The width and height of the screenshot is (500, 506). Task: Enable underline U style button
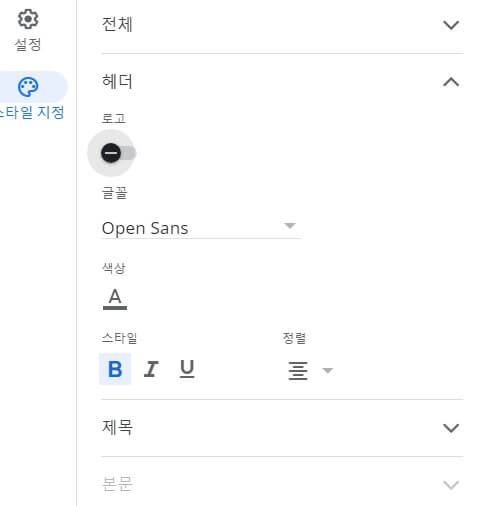(187, 369)
